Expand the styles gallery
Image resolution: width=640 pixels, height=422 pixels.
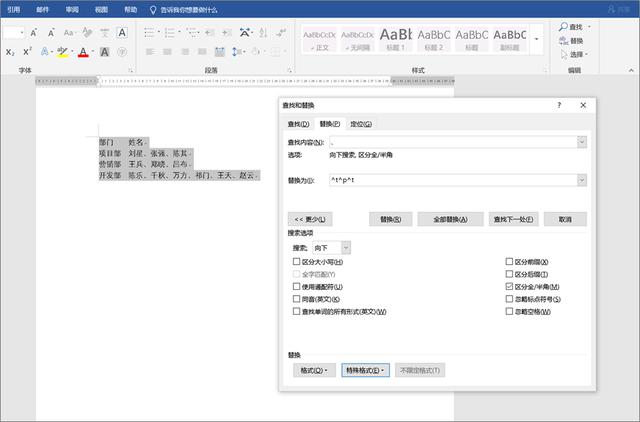click(537, 39)
